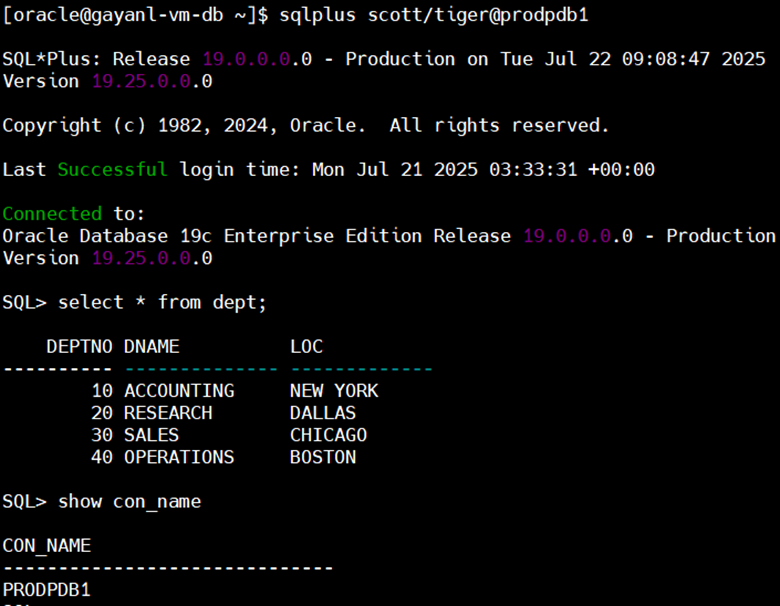Click the '[oracle@gayanl-vm-db ~]$' shell prompt

pos(135,15)
